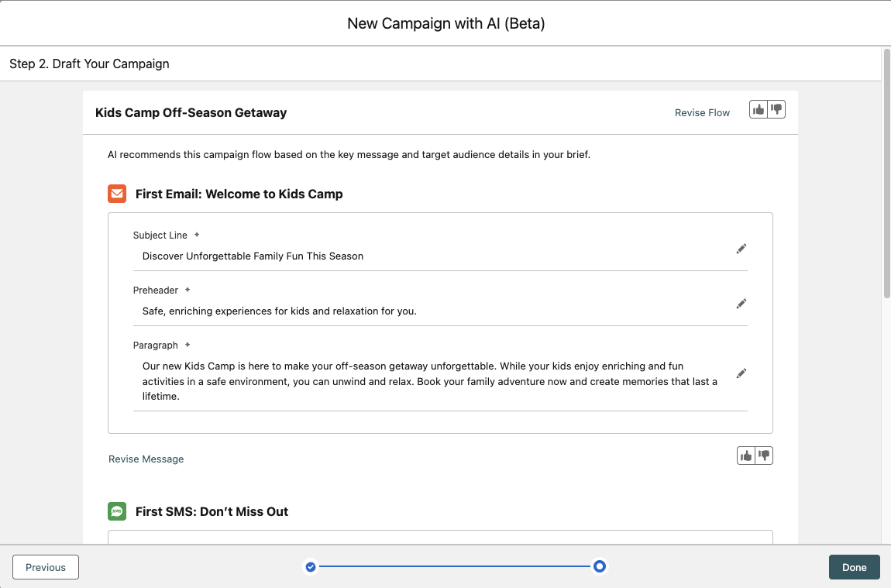
Task: Click the sparkle icon beside Subject Line
Action: click(x=197, y=235)
